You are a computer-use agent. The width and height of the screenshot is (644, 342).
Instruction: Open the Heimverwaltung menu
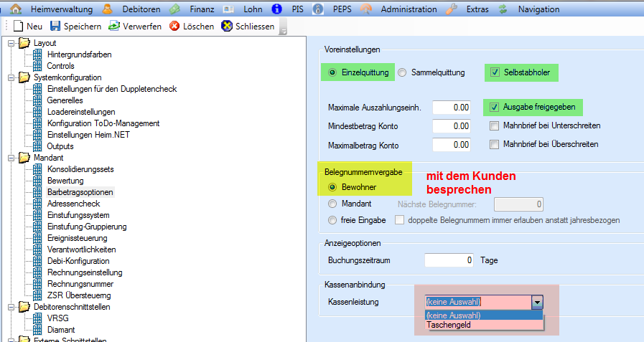62,9
